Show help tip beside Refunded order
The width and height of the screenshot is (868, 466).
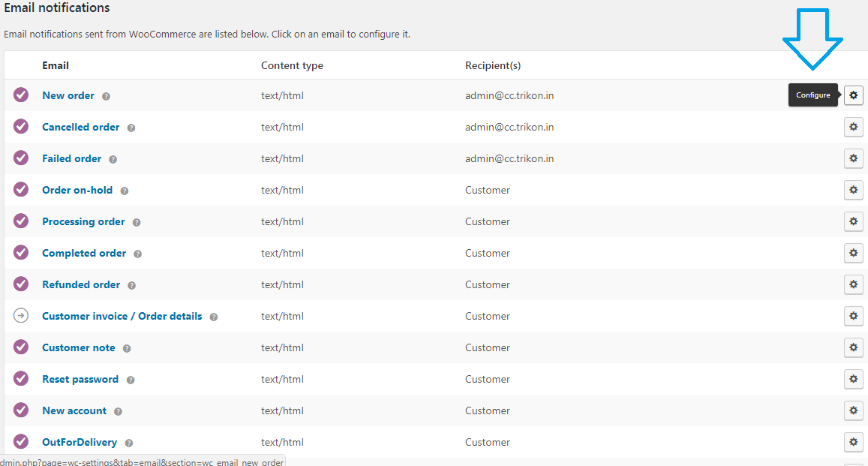132,286
